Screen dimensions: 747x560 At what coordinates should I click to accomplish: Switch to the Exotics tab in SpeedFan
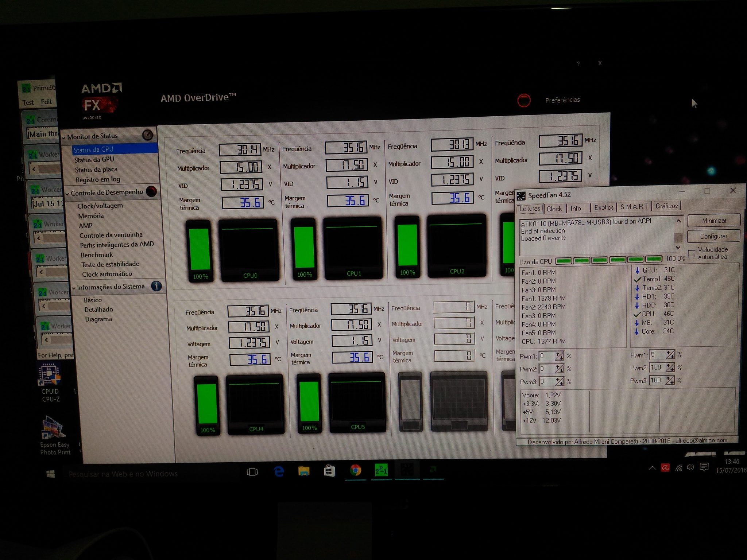604,207
